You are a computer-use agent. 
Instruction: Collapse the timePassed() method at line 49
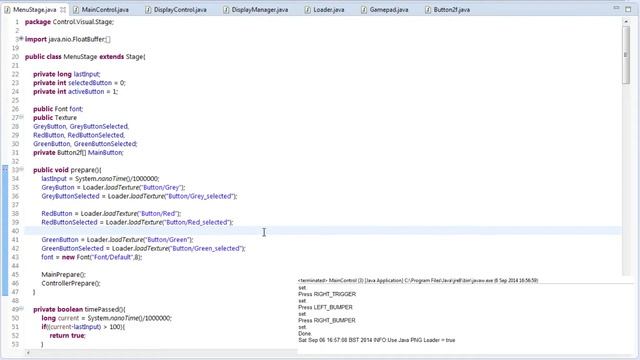[x=21, y=309]
